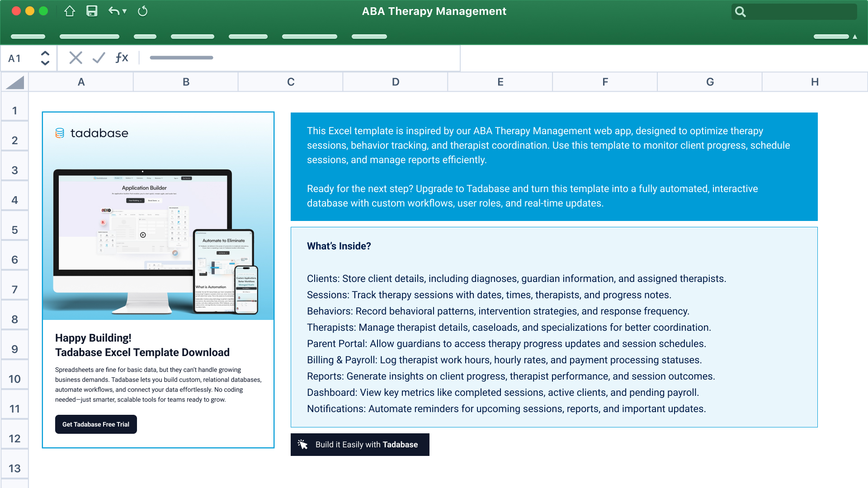
Task: Click the Select All corner triangle
Action: [15, 82]
